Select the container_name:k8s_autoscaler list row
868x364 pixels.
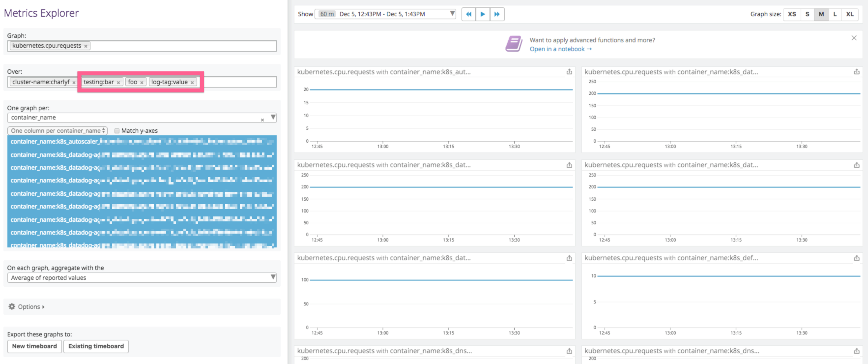pyautogui.click(x=142, y=142)
